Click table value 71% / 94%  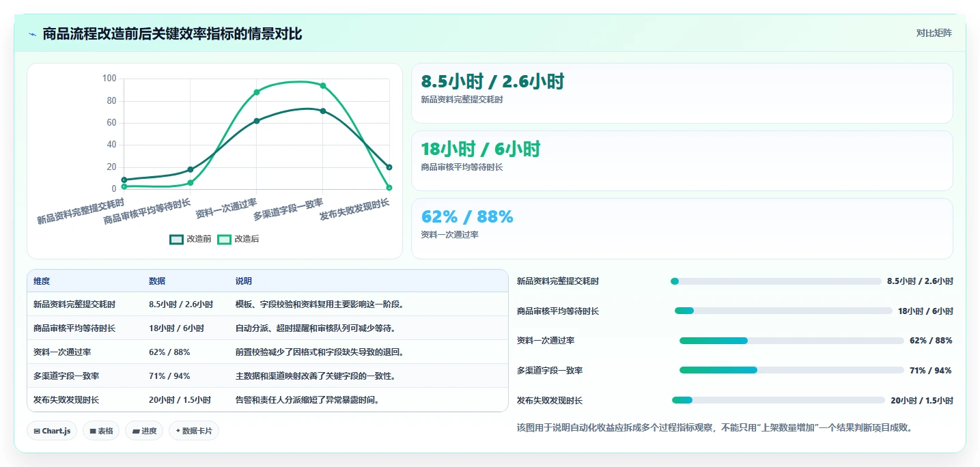point(169,376)
